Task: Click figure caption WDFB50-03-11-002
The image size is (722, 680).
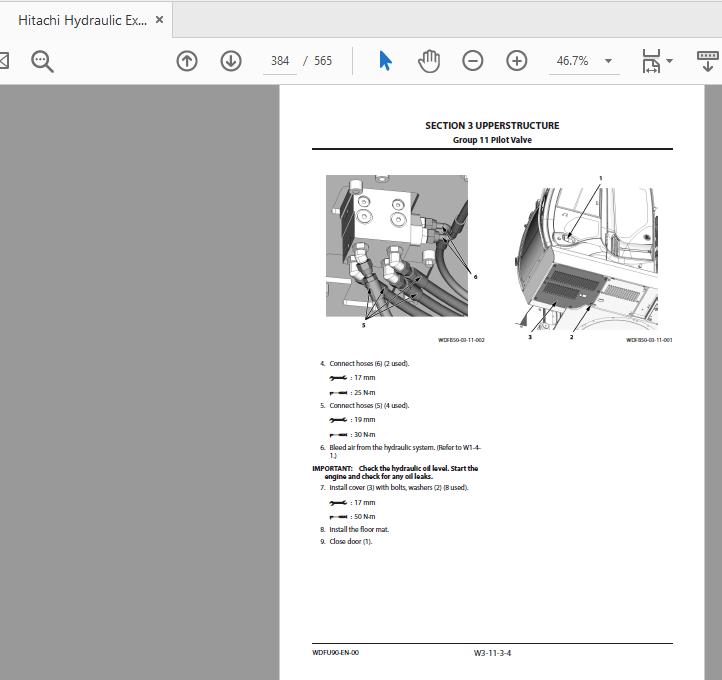Action: click(461, 340)
